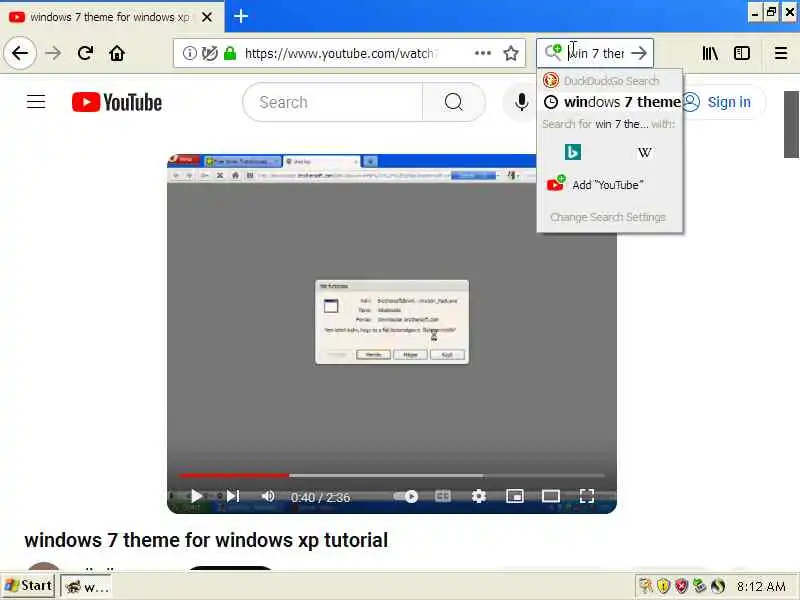Mute the video volume

(268, 496)
